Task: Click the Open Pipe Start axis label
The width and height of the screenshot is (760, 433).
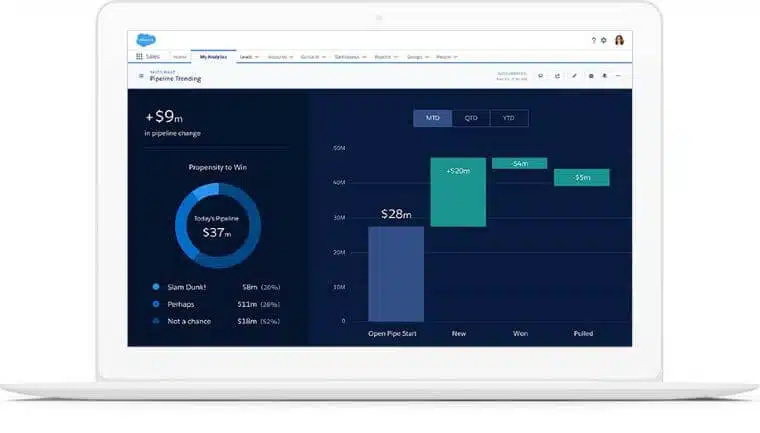Action: coord(392,334)
